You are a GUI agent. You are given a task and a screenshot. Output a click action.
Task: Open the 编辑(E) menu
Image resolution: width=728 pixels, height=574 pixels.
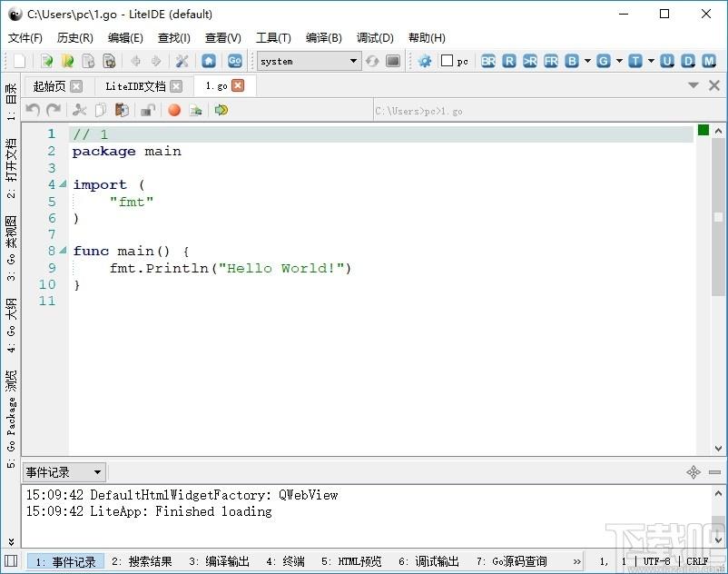point(125,37)
